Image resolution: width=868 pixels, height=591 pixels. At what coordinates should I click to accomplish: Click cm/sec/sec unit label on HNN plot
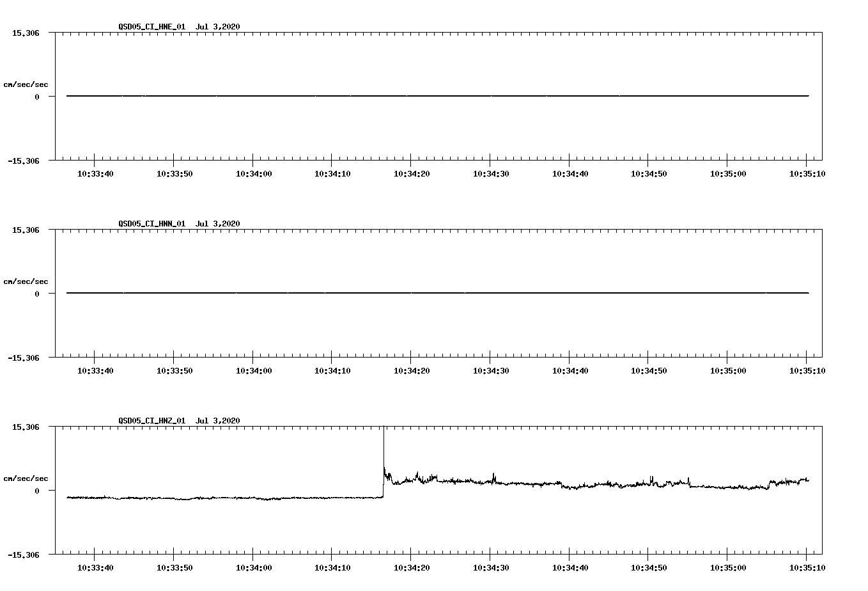click(x=26, y=281)
